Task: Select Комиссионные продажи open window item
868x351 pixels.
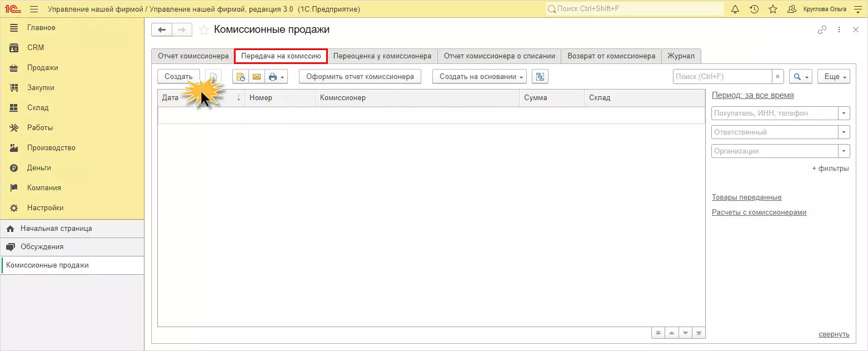Action: pos(72,265)
